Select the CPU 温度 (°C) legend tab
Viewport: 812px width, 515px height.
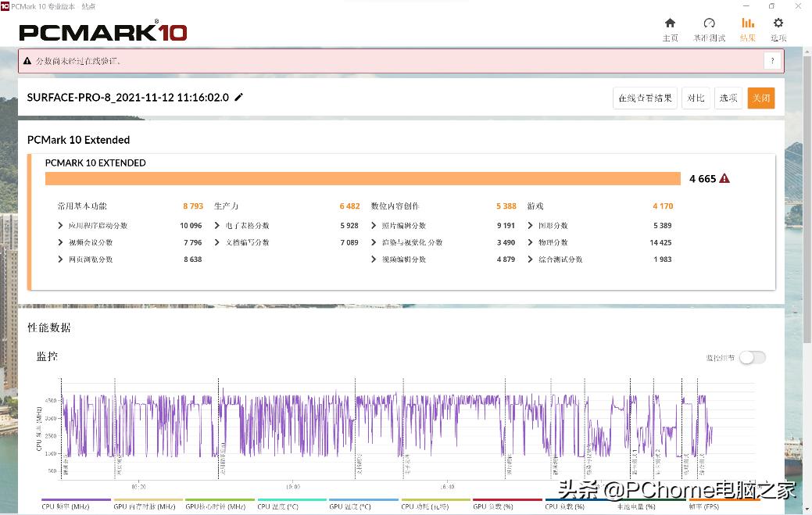[x=292, y=505]
